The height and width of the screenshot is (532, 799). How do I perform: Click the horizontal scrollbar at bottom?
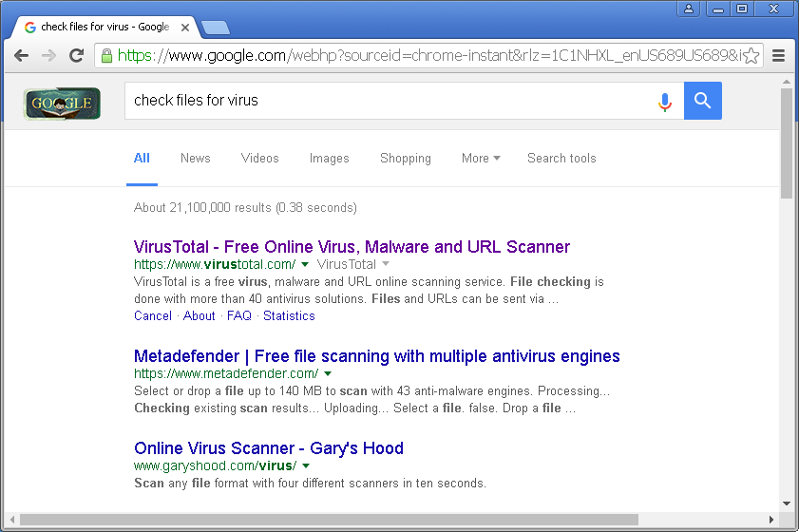[329, 520]
